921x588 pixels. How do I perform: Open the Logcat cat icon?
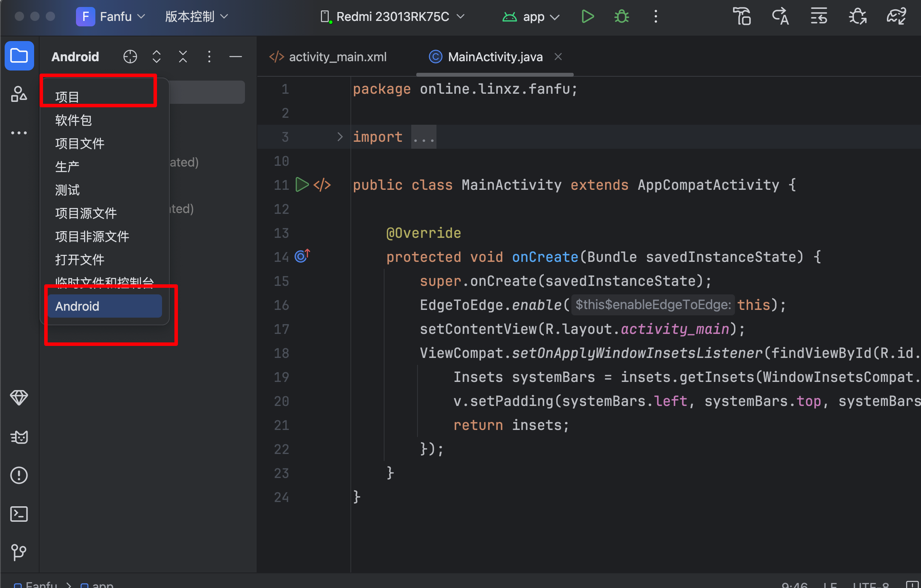[19, 437]
